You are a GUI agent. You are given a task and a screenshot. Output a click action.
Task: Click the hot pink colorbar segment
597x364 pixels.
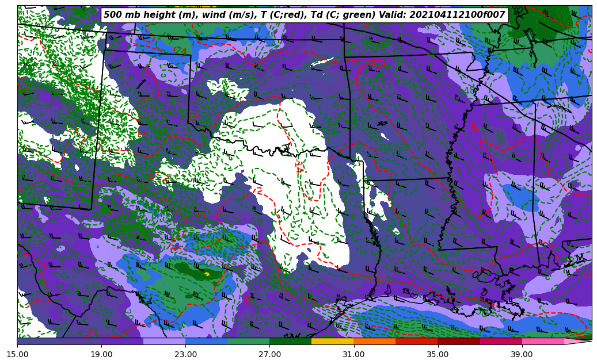point(542,341)
